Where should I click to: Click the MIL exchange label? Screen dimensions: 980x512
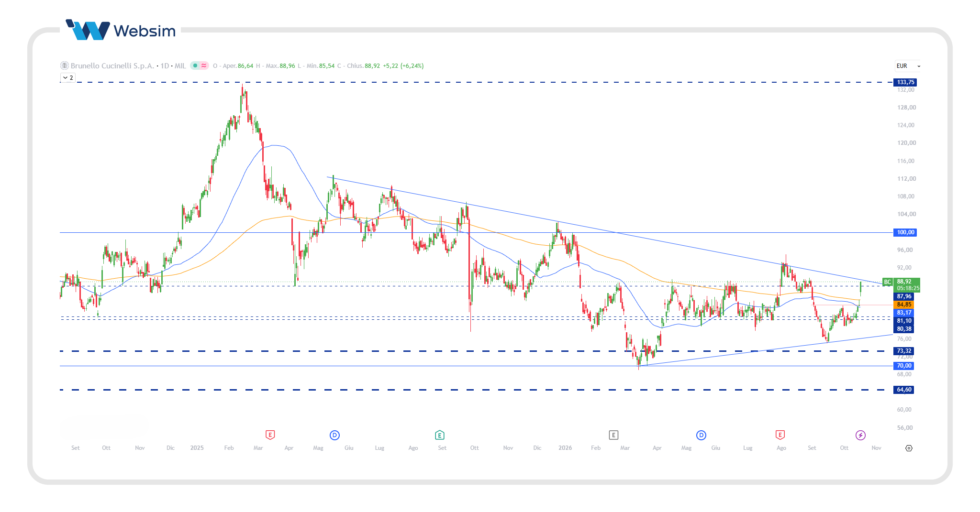(180, 65)
